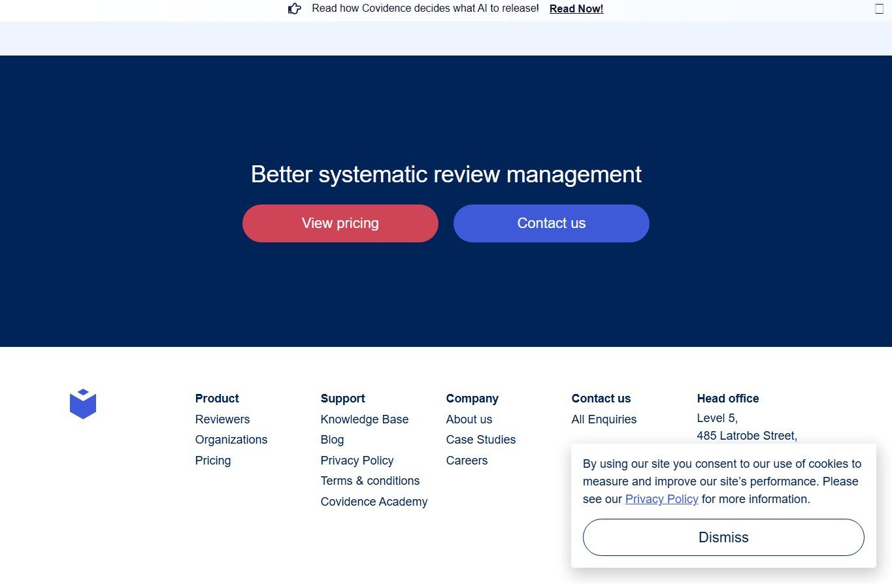Dismiss the cookie consent notice

click(723, 537)
